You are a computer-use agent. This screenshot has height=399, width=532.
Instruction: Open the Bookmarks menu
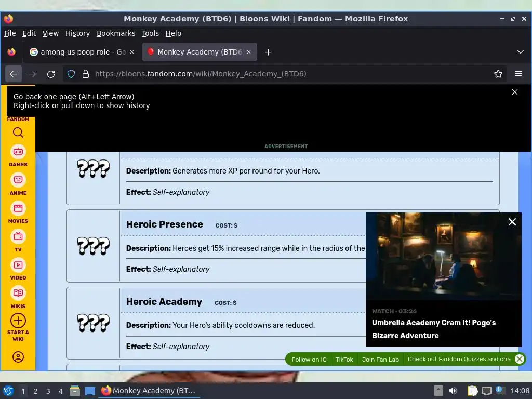116,33
